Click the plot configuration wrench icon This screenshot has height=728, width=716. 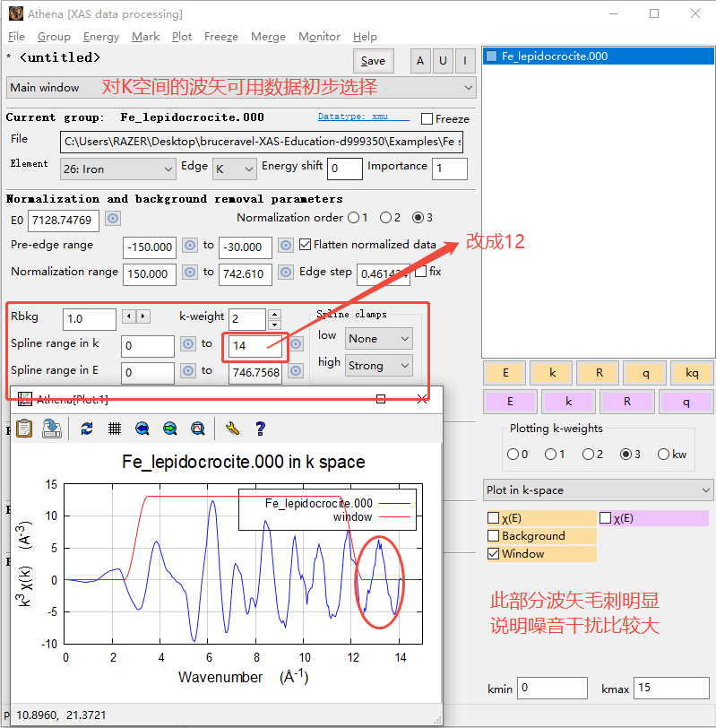pyautogui.click(x=231, y=429)
